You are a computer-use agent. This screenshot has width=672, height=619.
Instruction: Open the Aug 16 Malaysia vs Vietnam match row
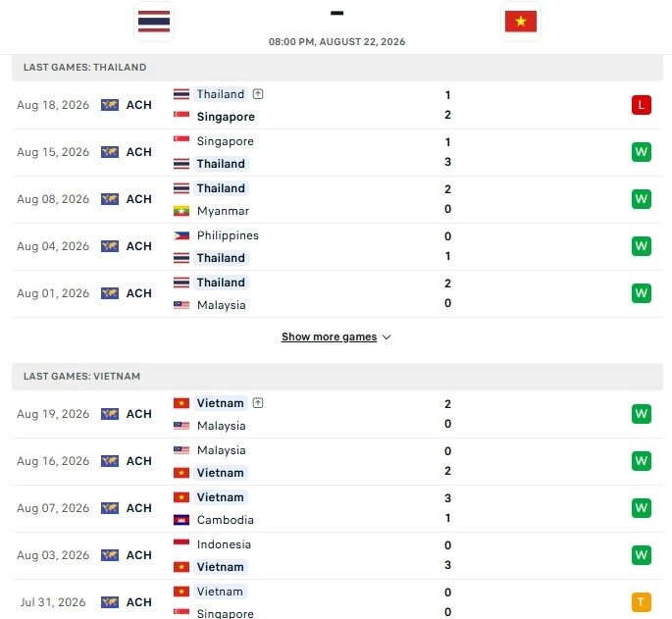(337, 461)
